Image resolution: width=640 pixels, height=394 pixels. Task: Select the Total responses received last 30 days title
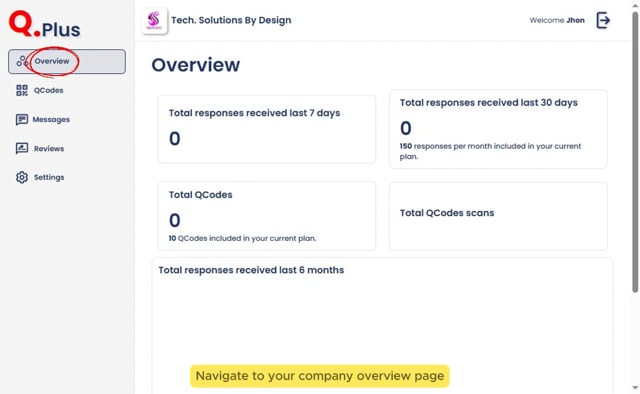point(489,103)
